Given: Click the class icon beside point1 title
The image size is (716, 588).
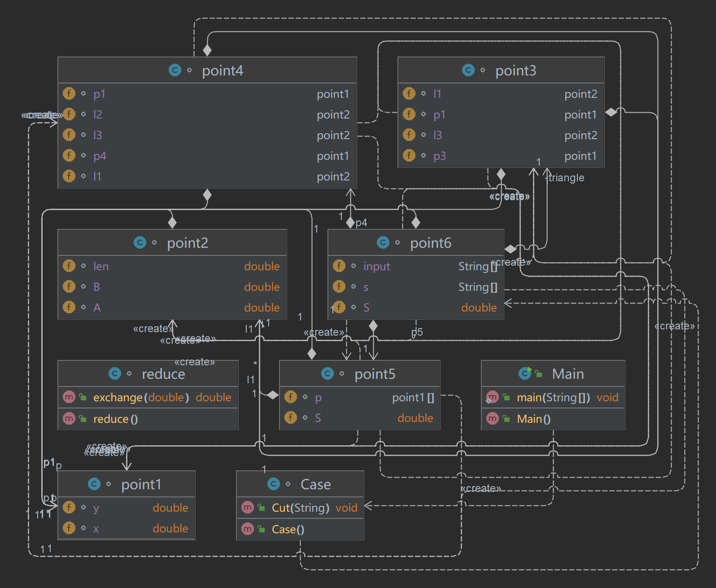Looking at the screenshot, I should pos(94,484).
